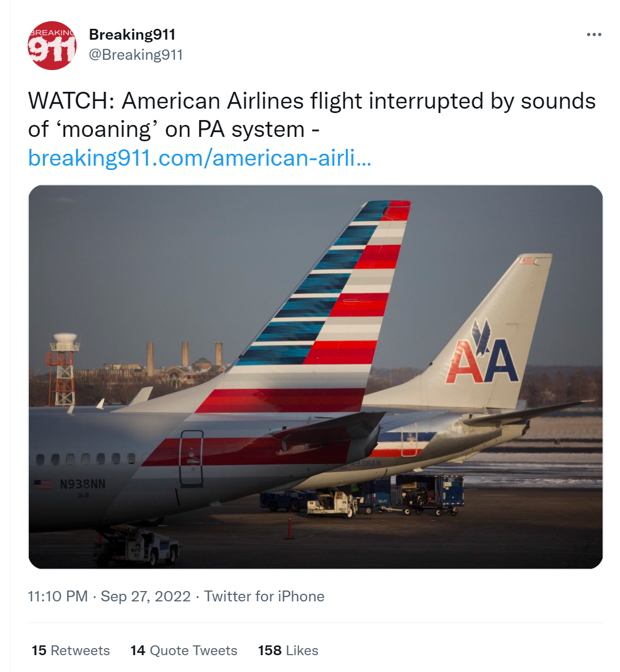This screenshot has height=672, width=620.
Task: Click the Retweets count number 15
Action: [39, 650]
